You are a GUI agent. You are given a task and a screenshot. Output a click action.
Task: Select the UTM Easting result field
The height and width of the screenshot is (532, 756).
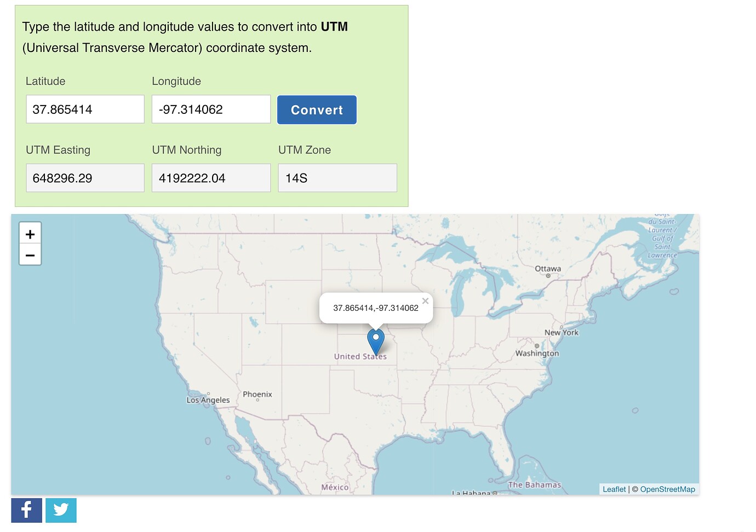(85, 178)
